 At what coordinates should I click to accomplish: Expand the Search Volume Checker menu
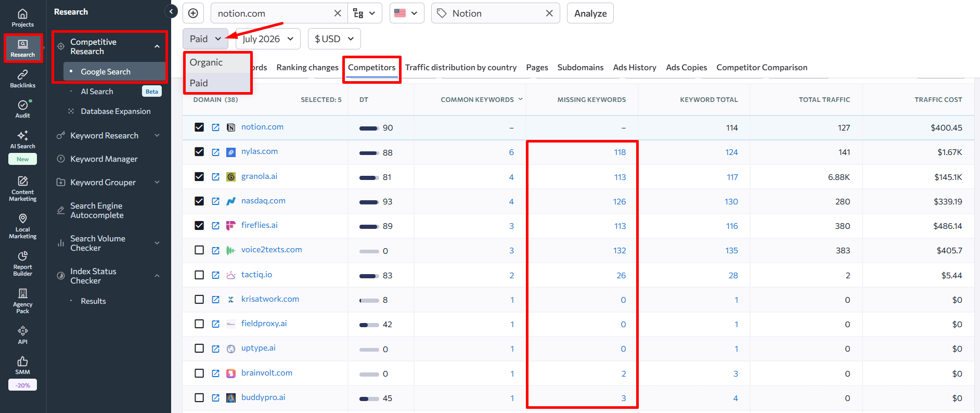(157, 243)
